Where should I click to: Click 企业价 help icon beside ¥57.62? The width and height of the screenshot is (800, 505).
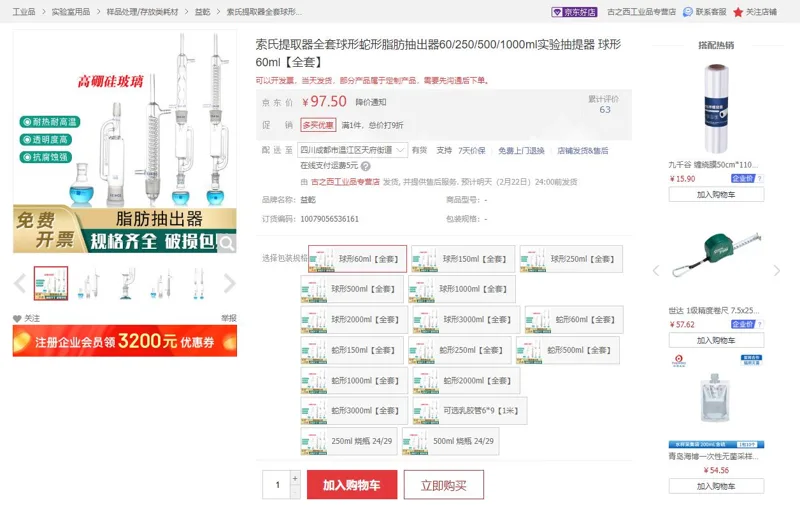tap(760, 324)
